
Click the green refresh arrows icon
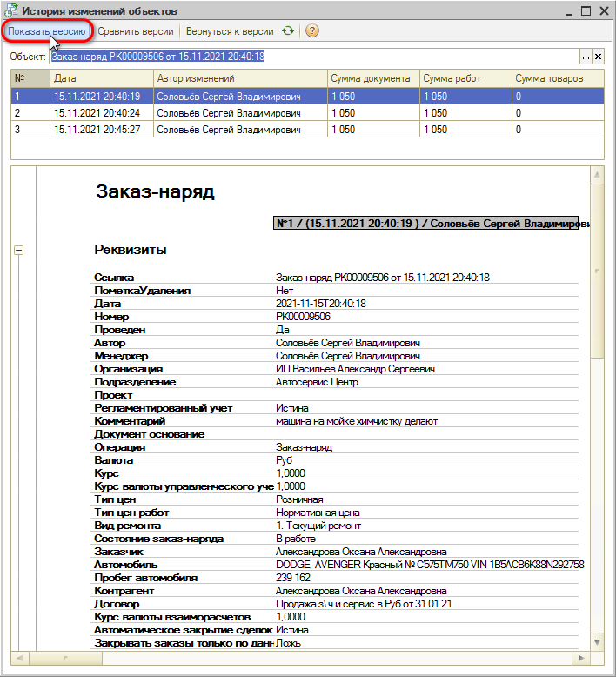(288, 31)
